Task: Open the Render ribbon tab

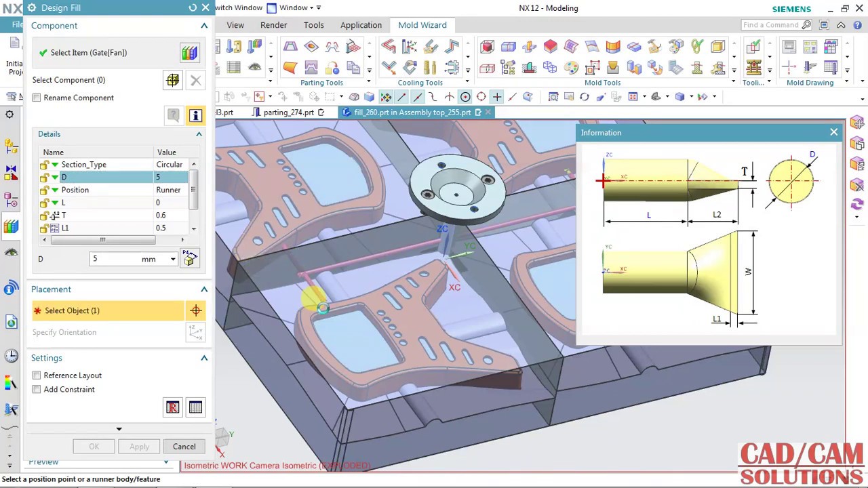Action: coord(273,25)
